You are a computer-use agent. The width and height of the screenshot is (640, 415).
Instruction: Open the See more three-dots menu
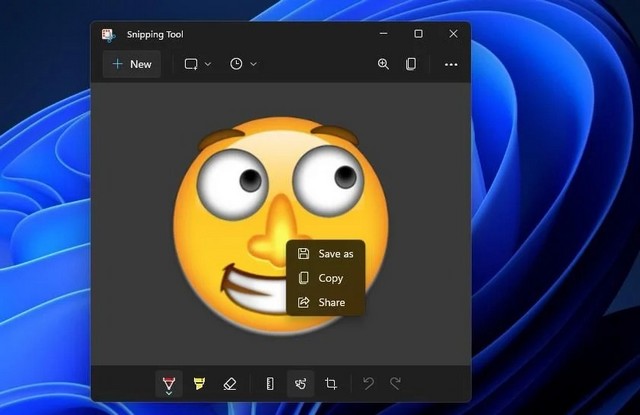pyautogui.click(x=451, y=64)
